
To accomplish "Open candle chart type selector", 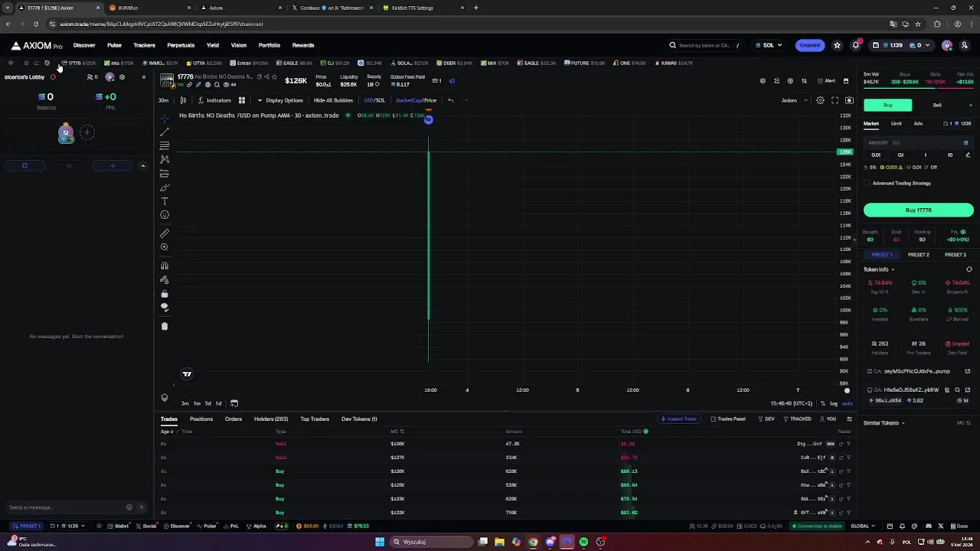I will click(x=183, y=100).
